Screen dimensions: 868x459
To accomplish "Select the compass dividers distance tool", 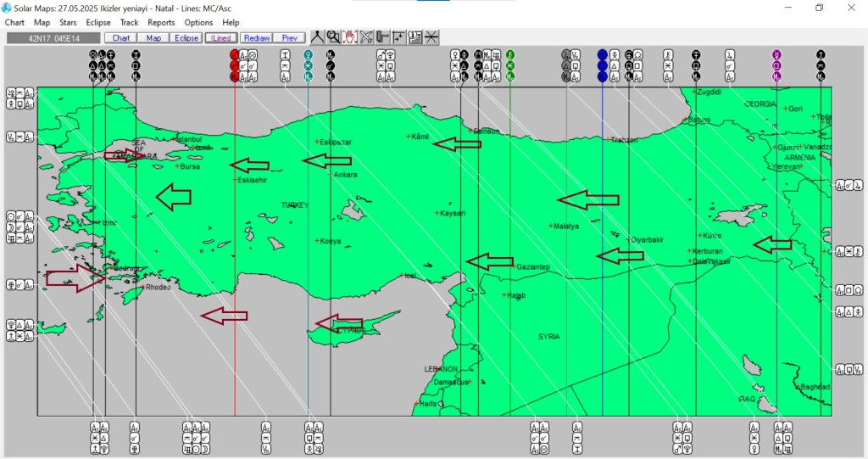I will pos(317,37).
